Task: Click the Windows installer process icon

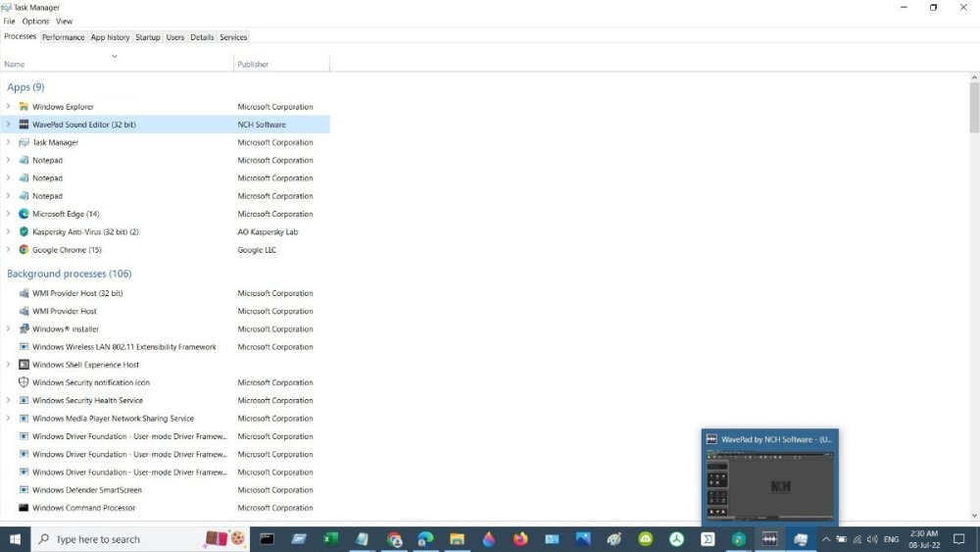Action: (24, 328)
